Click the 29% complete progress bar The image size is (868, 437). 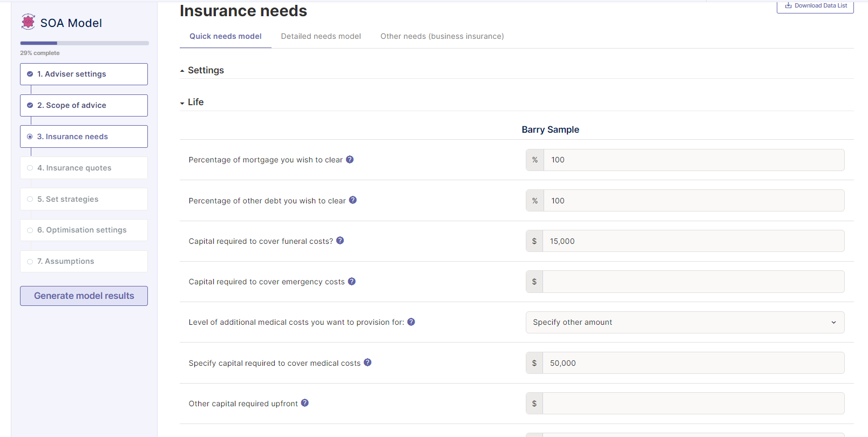84,43
